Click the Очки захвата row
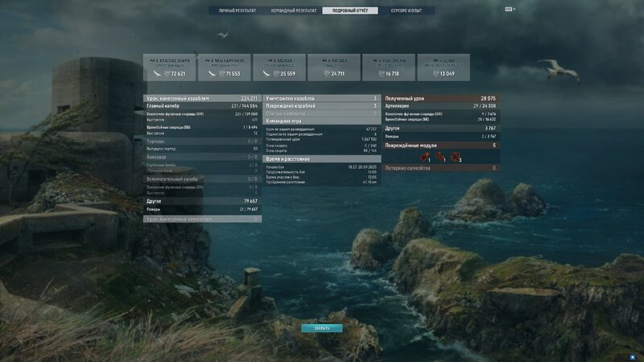 pyautogui.click(x=321, y=146)
